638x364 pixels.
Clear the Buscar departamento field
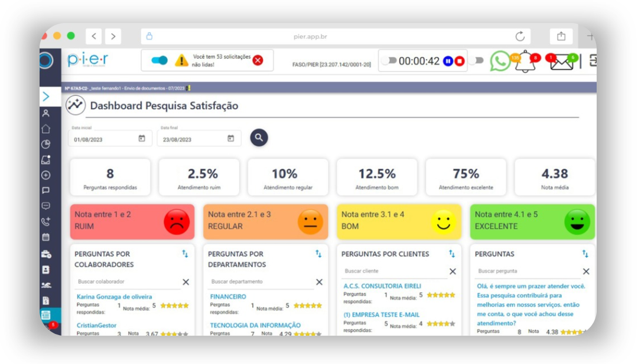320,282
